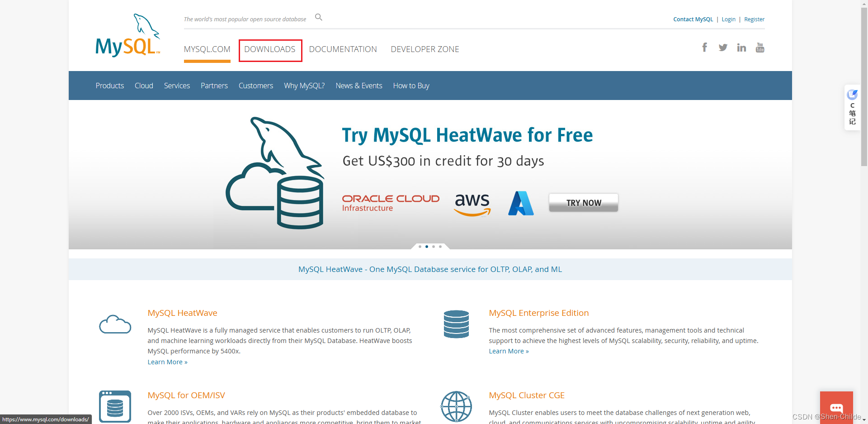The height and width of the screenshot is (424, 868).
Task: Select How to Buy in navbar
Action: pyautogui.click(x=411, y=86)
